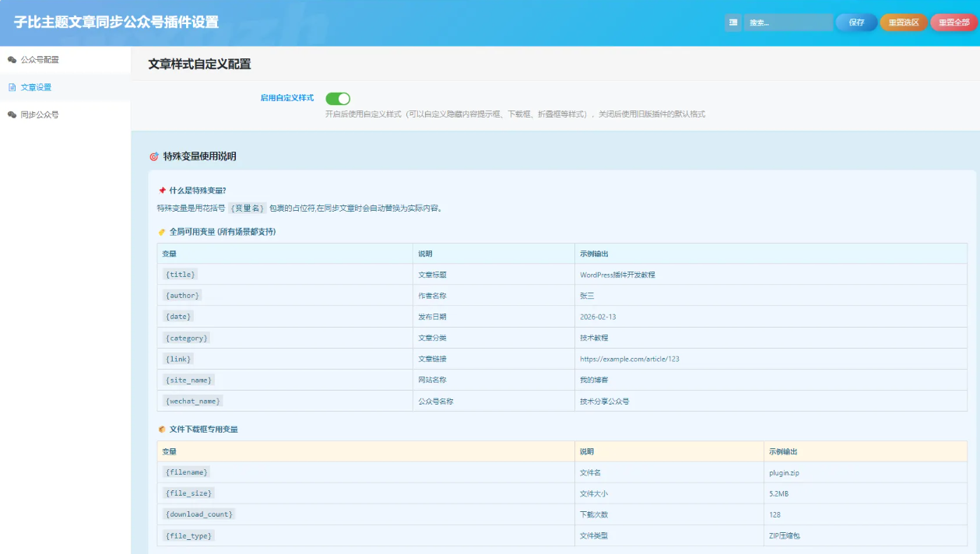Click the 文件类型 description cell
The height and width of the screenshot is (554, 980).
click(x=669, y=535)
